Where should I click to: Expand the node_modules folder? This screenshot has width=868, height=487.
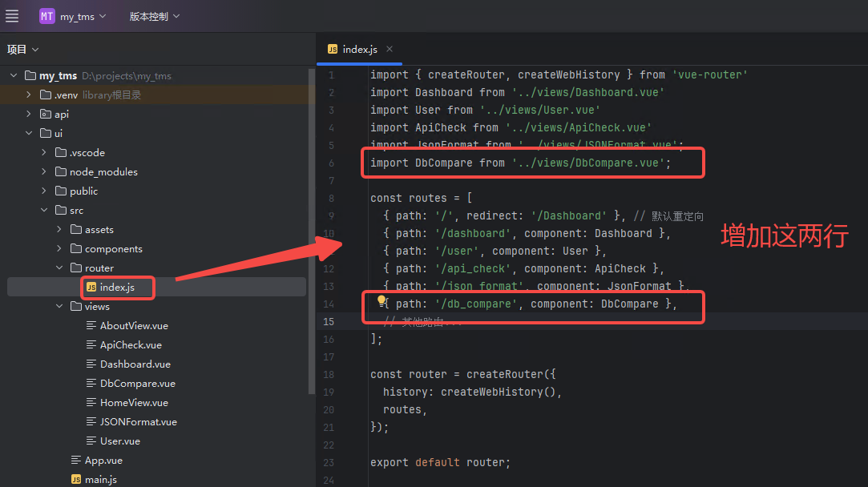[44, 172]
